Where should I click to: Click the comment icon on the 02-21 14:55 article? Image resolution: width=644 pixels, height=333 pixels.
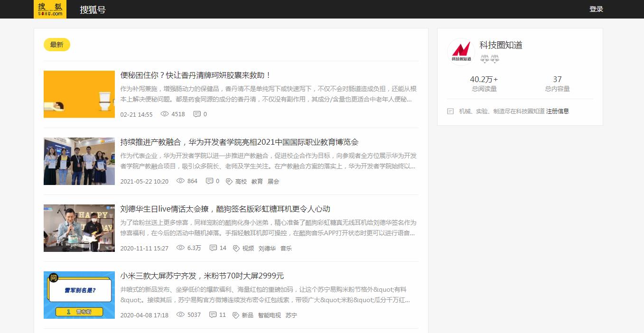pyautogui.click(x=196, y=114)
